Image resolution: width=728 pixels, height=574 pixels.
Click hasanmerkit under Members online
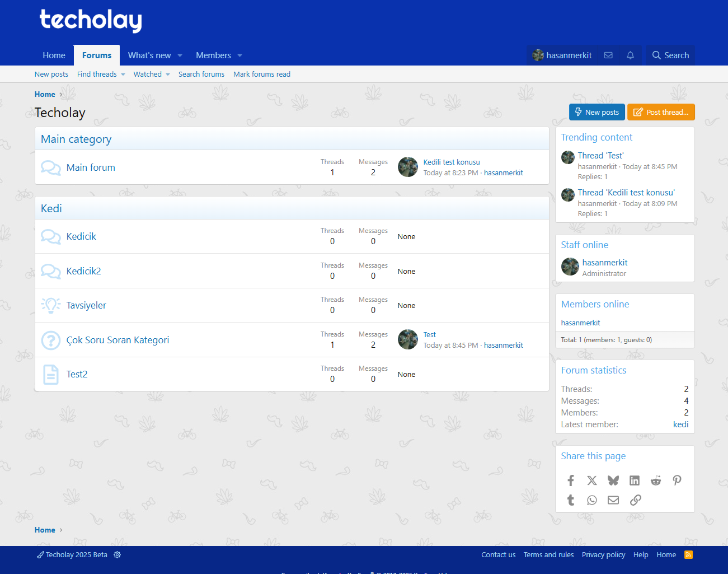pyautogui.click(x=580, y=323)
